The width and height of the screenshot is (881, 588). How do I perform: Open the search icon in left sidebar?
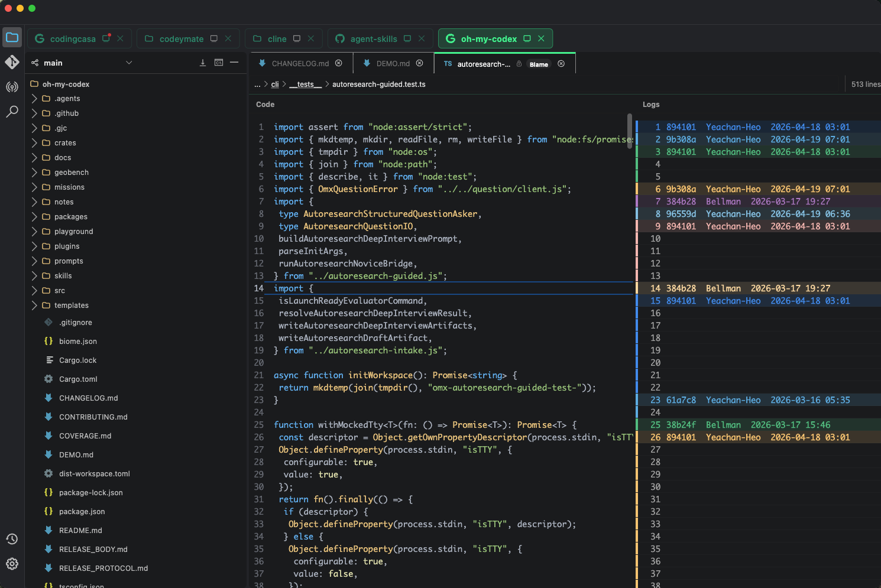(x=12, y=112)
